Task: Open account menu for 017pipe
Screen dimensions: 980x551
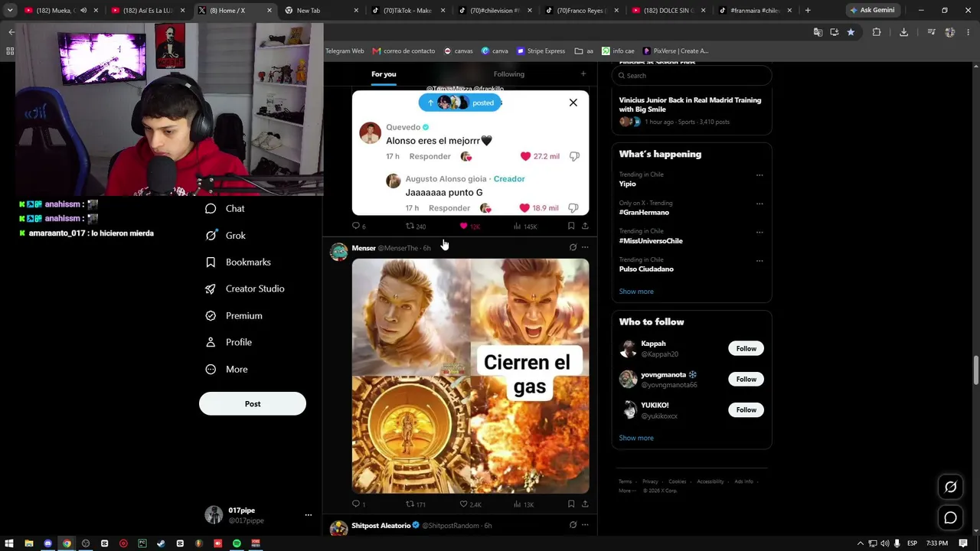Action: 309,515
